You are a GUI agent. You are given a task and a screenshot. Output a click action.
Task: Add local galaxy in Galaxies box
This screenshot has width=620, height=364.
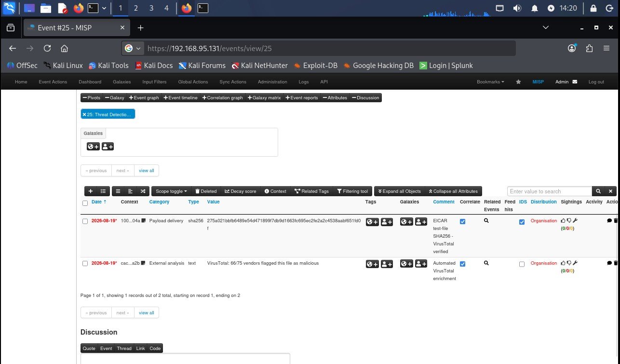108,146
